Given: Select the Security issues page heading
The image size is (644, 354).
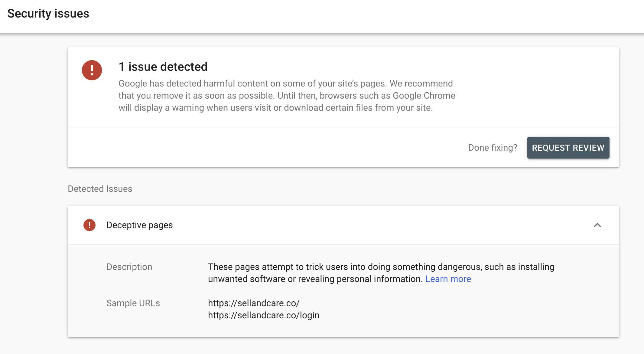Looking at the screenshot, I should (48, 13).
